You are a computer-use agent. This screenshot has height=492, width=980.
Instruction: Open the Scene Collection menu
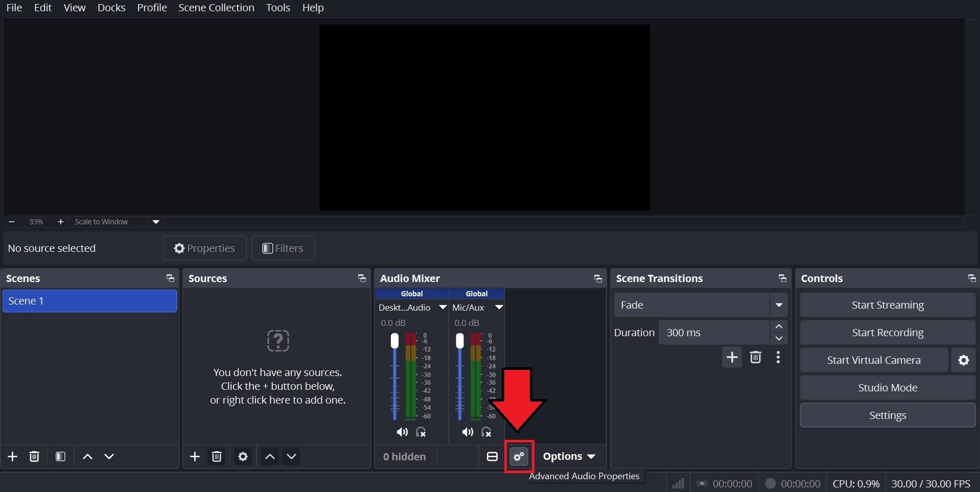[216, 8]
